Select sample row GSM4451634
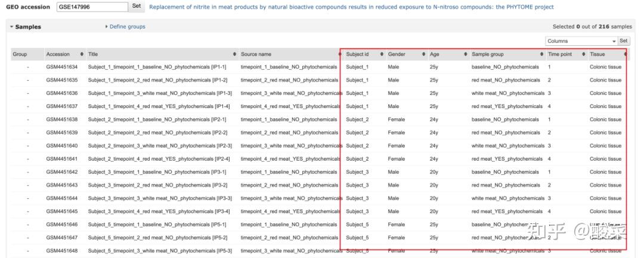The height and width of the screenshot is (258, 644). tap(62, 67)
